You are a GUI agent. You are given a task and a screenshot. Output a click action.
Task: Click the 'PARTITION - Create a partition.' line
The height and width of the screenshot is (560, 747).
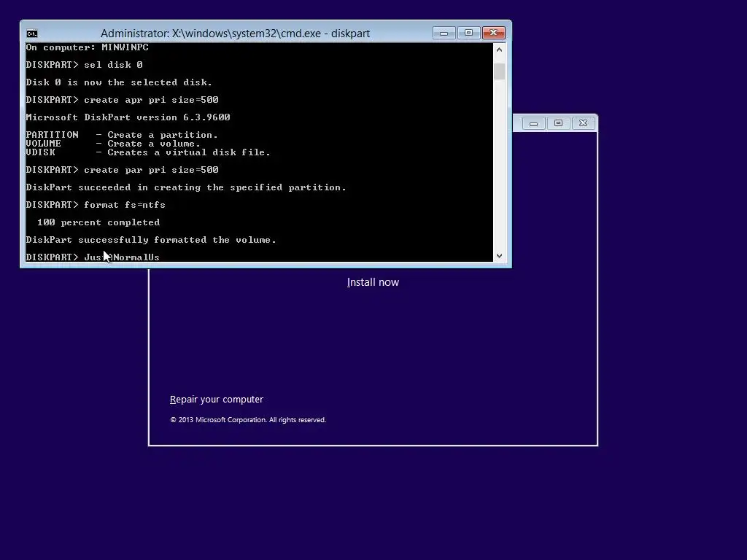point(122,135)
